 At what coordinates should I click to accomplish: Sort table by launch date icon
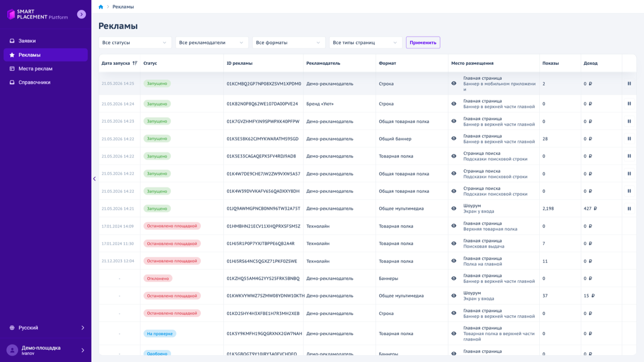pyautogui.click(x=135, y=63)
